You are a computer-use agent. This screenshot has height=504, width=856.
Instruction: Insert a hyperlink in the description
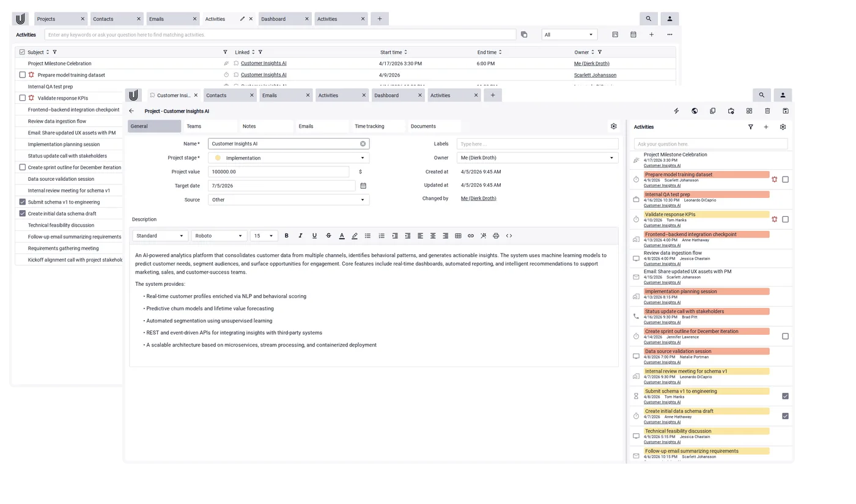pyautogui.click(x=471, y=236)
